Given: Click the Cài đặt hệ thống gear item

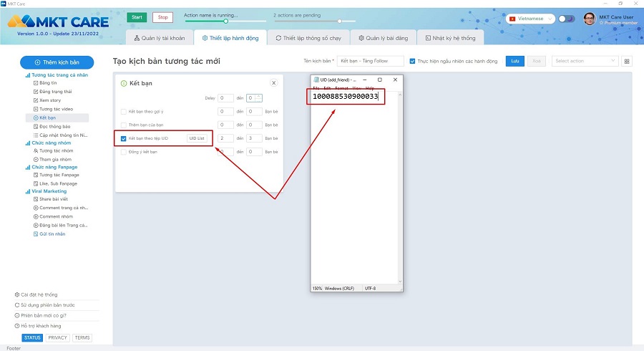Looking at the screenshot, I should pos(36,294).
